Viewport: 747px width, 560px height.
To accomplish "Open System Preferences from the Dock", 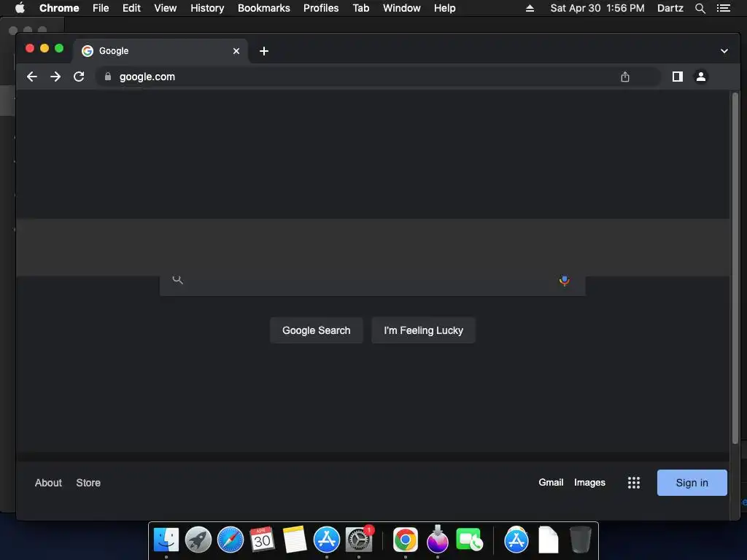I will (359, 540).
